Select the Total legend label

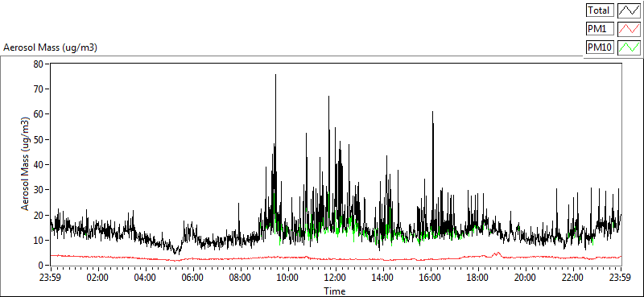[x=600, y=10]
